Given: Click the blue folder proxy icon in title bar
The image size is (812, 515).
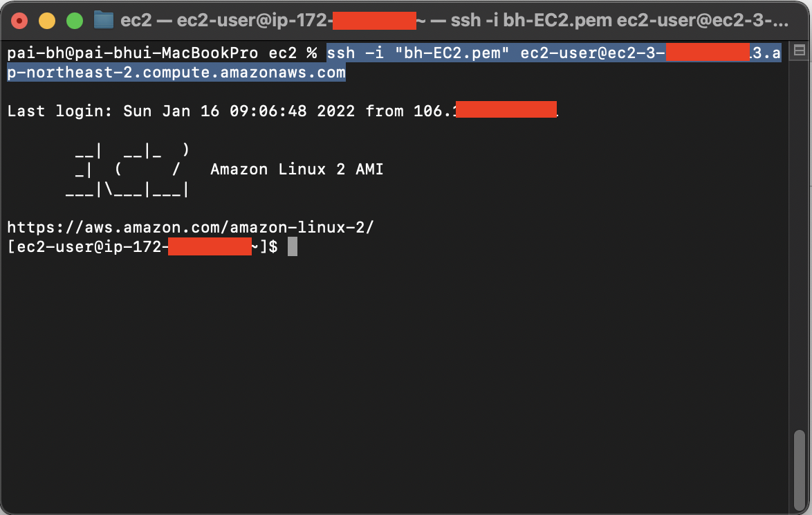Looking at the screenshot, I should [104, 19].
